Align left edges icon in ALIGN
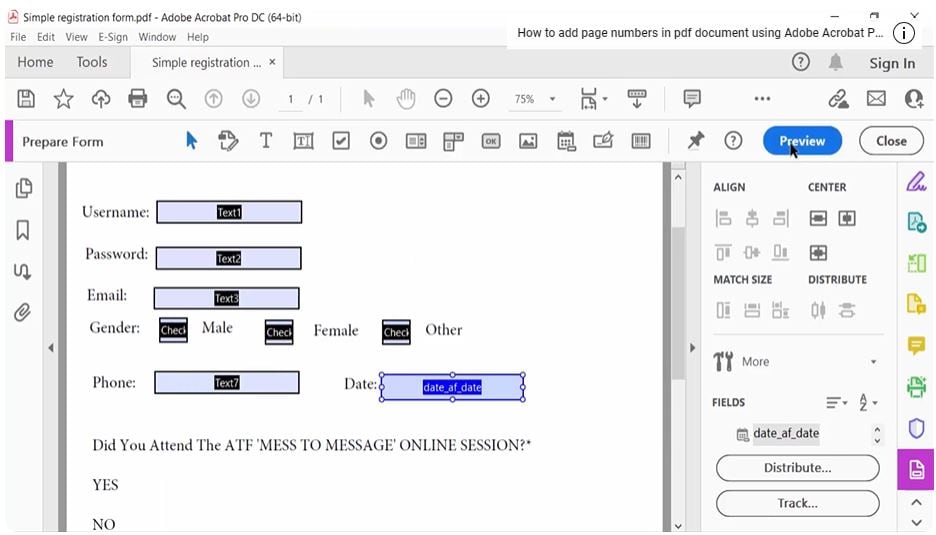The height and width of the screenshot is (535, 936). pyautogui.click(x=723, y=219)
